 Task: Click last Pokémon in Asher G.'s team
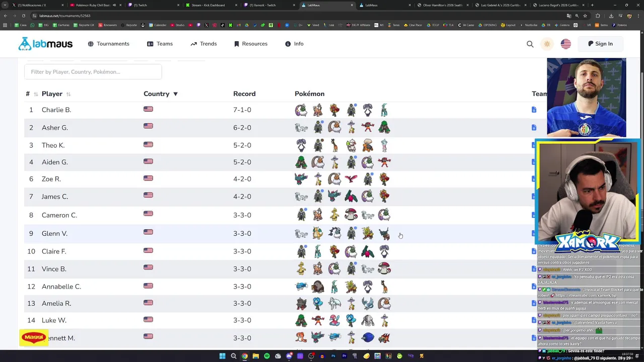[384, 128]
